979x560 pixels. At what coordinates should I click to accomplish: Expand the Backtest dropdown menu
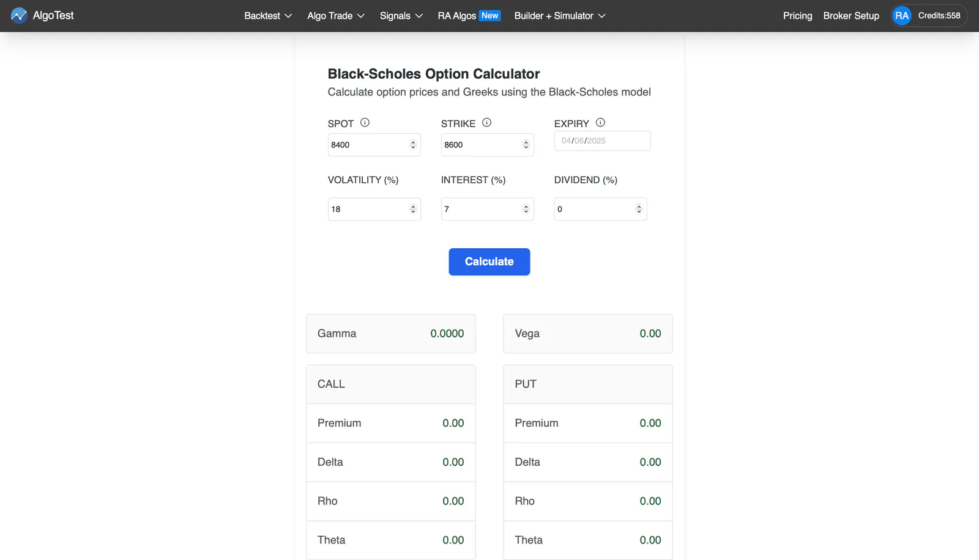pos(268,16)
